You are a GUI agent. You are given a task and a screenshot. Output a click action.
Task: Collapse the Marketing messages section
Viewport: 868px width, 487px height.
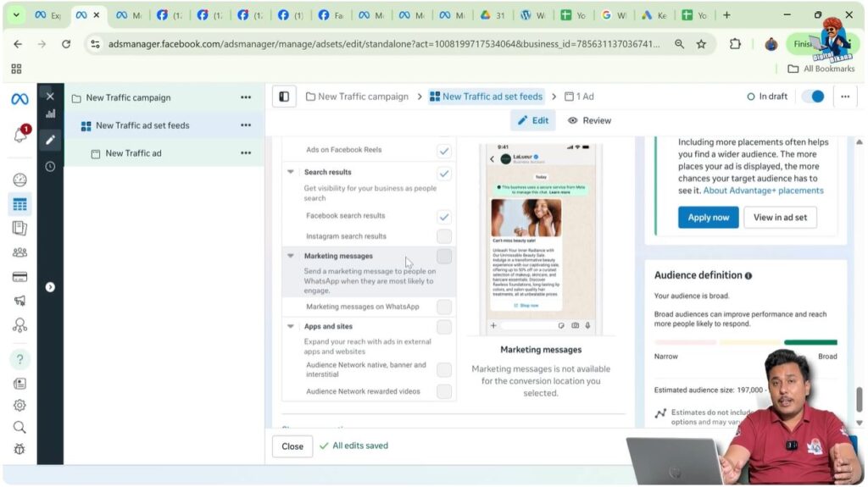click(291, 257)
